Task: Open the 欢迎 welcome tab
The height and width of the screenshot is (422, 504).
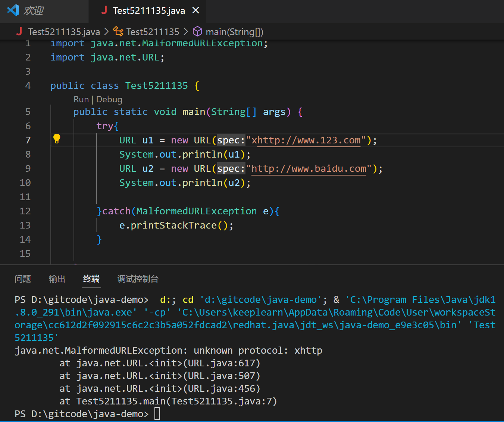Action: pos(34,10)
